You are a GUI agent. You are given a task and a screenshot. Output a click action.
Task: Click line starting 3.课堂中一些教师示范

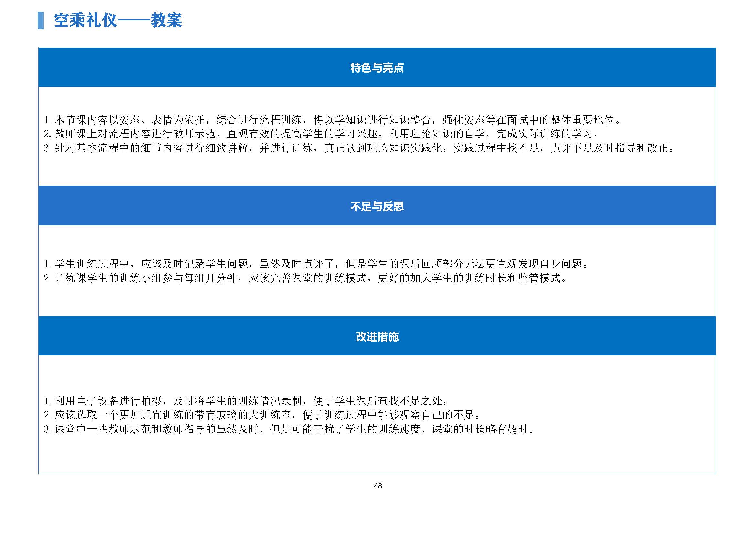289,429
